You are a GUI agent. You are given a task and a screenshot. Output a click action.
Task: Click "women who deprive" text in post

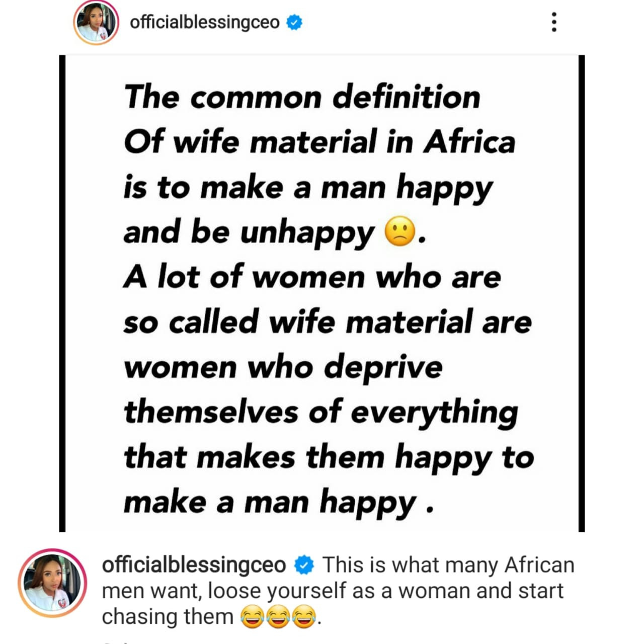(x=283, y=367)
